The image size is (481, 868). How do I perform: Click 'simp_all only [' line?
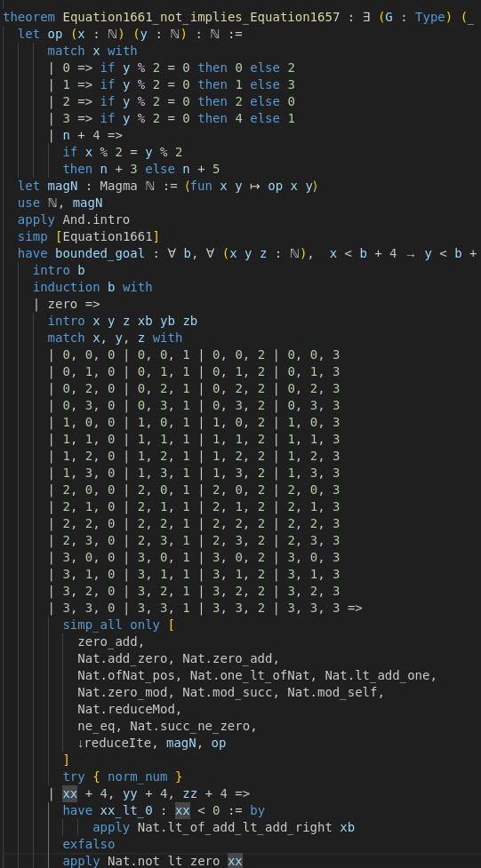(118, 625)
